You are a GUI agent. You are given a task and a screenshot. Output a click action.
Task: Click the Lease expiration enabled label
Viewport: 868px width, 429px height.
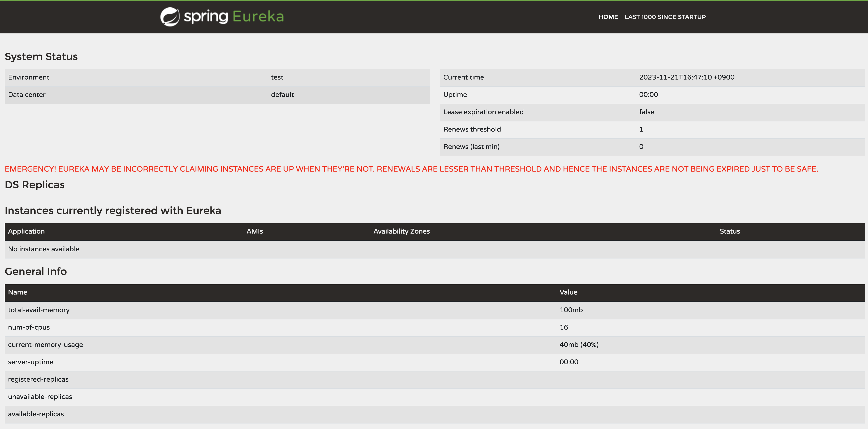(483, 112)
